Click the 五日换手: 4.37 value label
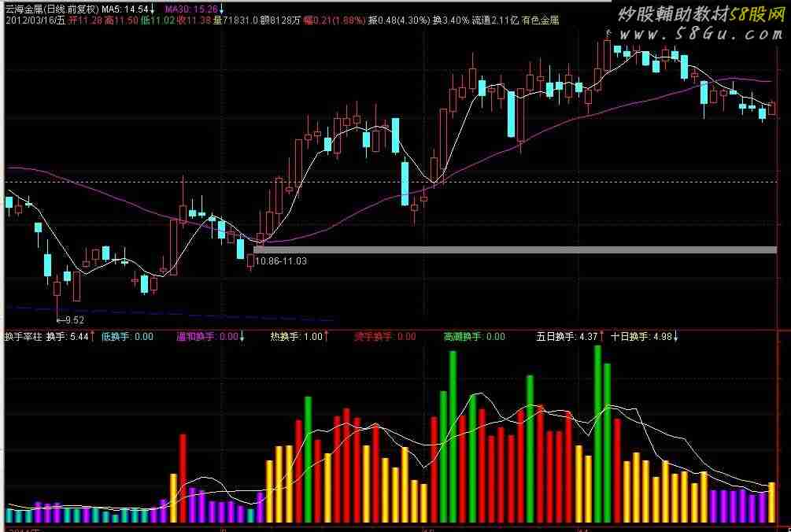The width and height of the screenshot is (791, 532). click(x=567, y=336)
